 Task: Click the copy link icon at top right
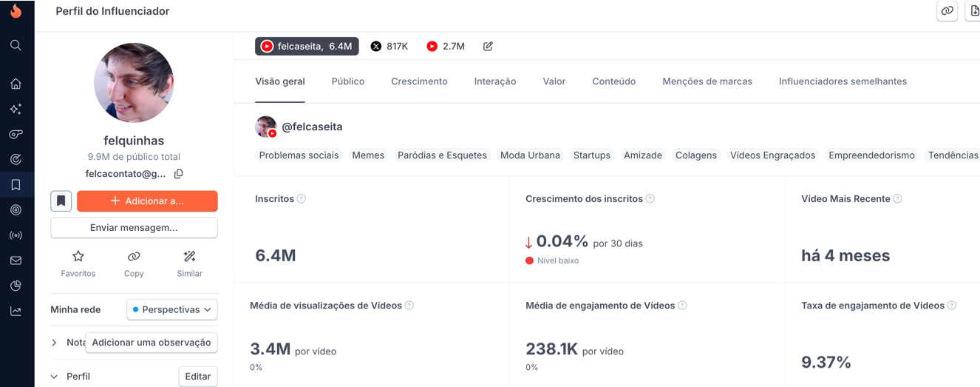tap(947, 11)
